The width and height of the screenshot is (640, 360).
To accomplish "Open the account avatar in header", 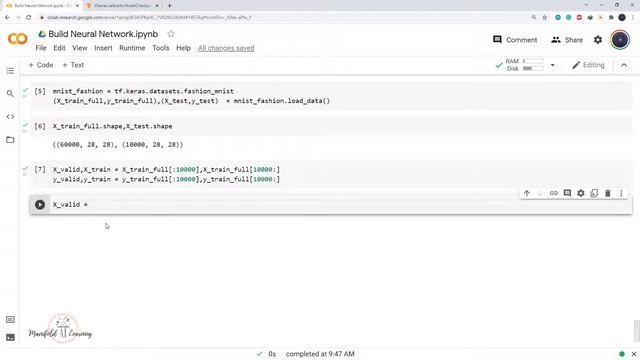I will [x=620, y=40].
